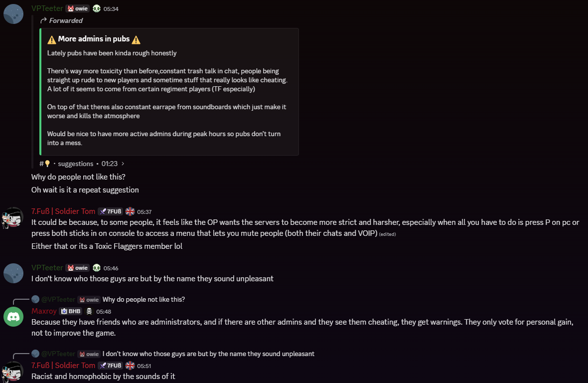Open the 7.Fuß | Soldier Tom username at 05:37
Image resolution: width=588 pixels, height=383 pixels.
pos(63,211)
